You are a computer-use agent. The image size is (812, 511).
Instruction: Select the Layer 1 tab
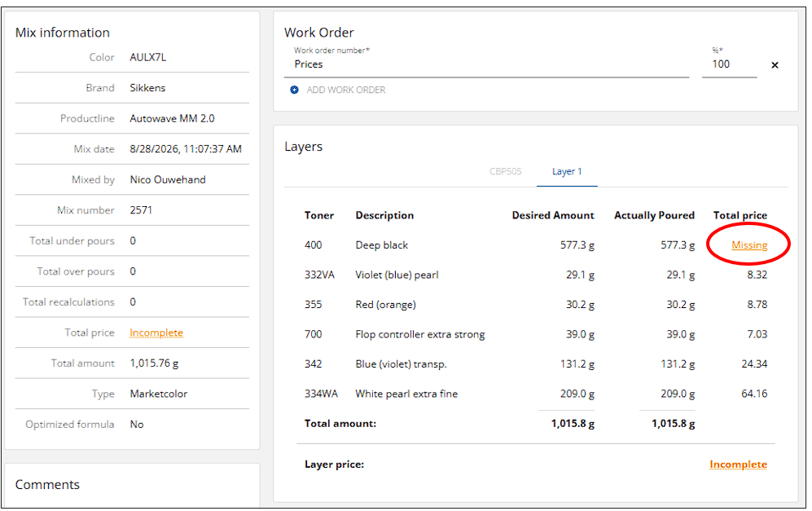(x=567, y=171)
